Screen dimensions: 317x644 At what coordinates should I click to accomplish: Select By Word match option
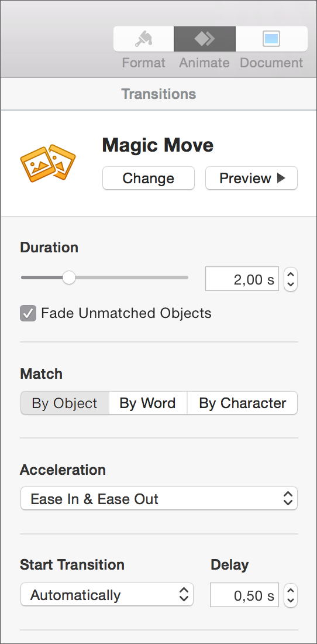click(x=148, y=403)
